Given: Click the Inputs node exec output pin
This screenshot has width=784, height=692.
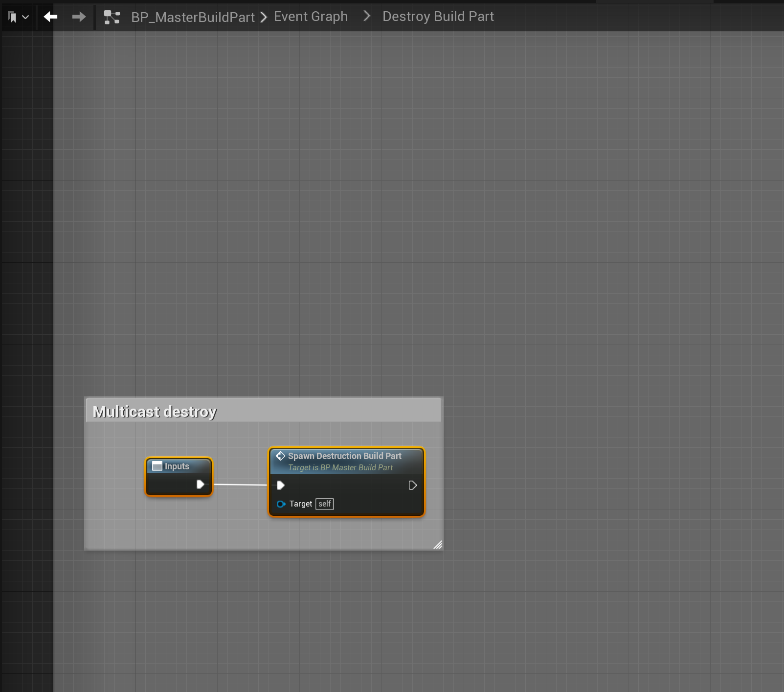Looking at the screenshot, I should (200, 484).
